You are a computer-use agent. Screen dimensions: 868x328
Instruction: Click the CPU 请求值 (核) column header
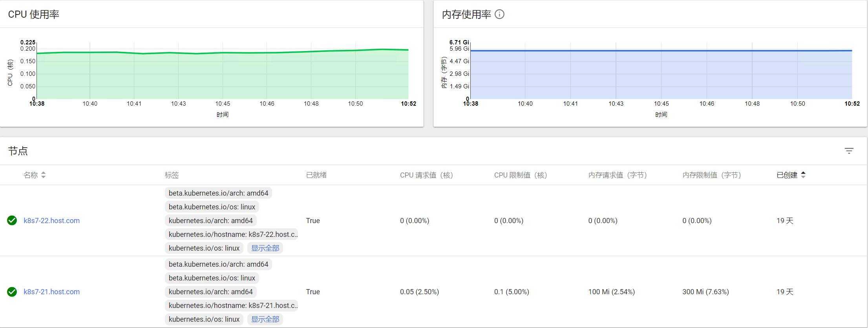[426, 175]
